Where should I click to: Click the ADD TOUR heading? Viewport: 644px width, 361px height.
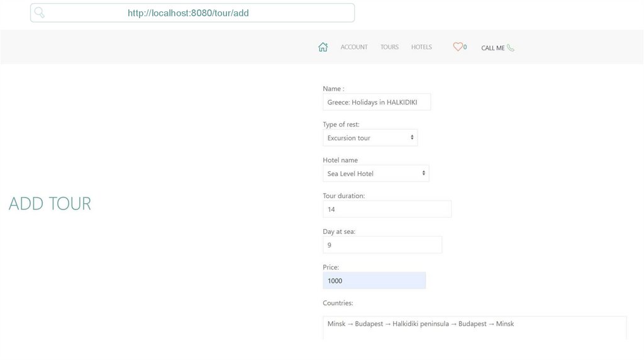coord(50,204)
